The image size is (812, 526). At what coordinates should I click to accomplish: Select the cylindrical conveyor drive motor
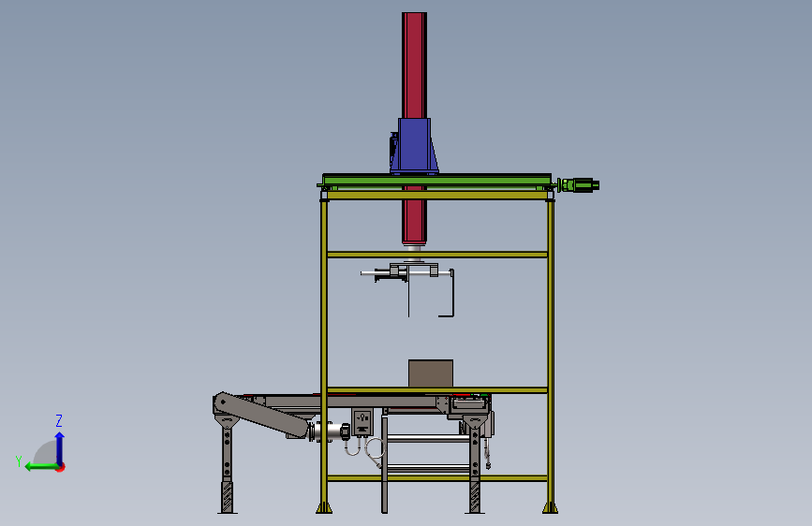(x=330, y=431)
